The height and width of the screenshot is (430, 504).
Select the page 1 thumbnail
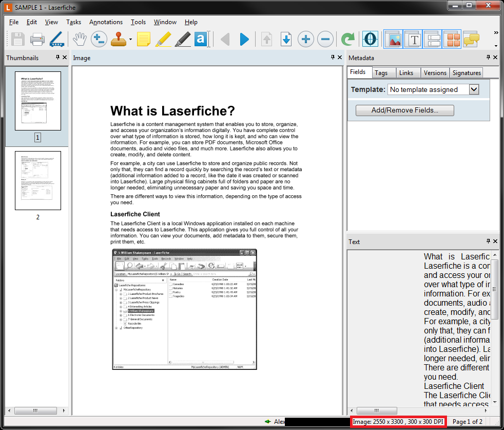(x=38, y=101)
